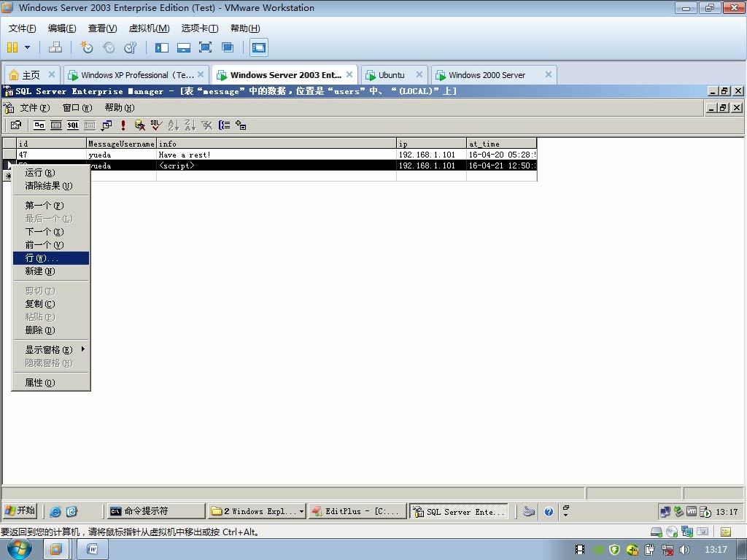Click the sort ascending A-Z icon
The width and height of the screenshot is (747, 560).
point(174,125)
